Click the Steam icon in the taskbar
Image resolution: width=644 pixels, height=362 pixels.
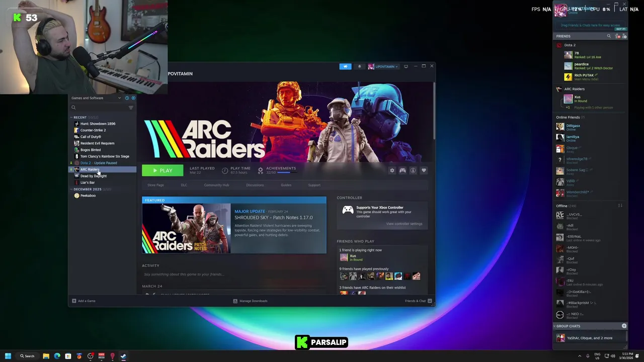[x=123, y=356]
